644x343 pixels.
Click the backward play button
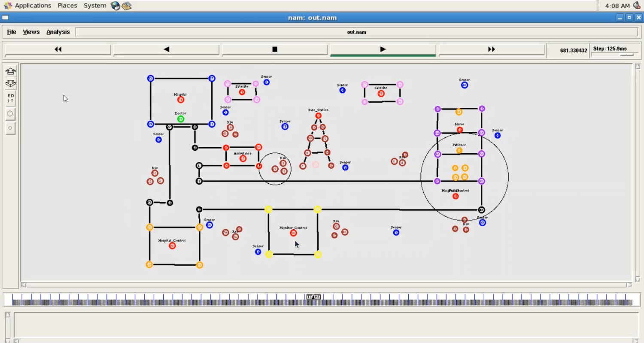tap(166, 49)
